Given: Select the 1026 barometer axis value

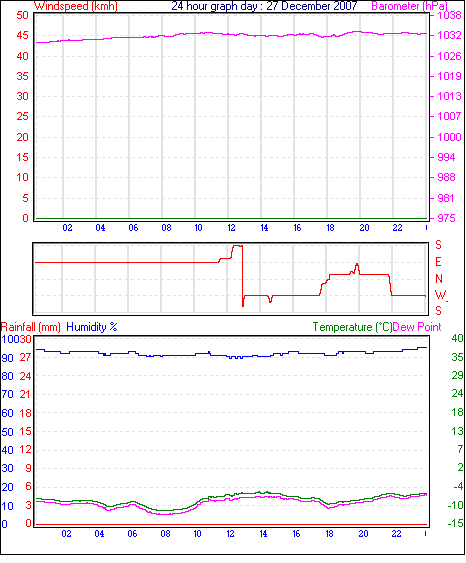Looking at the screenshot, I should (449, 56).
